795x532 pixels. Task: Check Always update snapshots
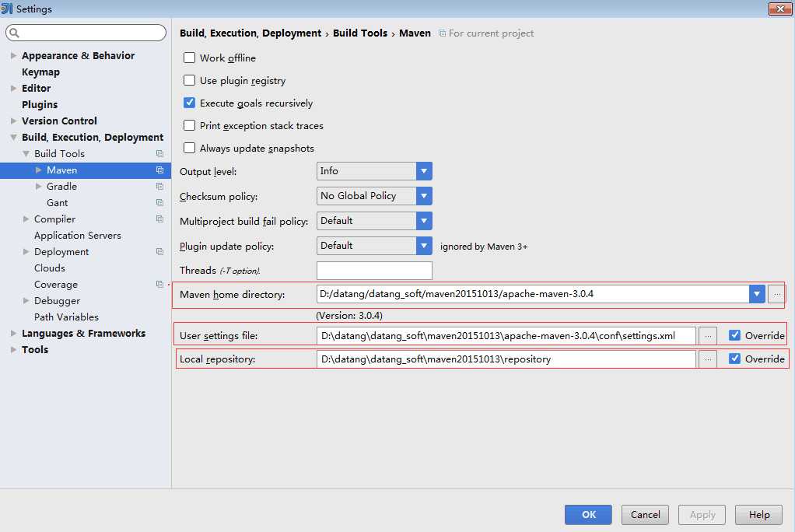tap(189, 148)
